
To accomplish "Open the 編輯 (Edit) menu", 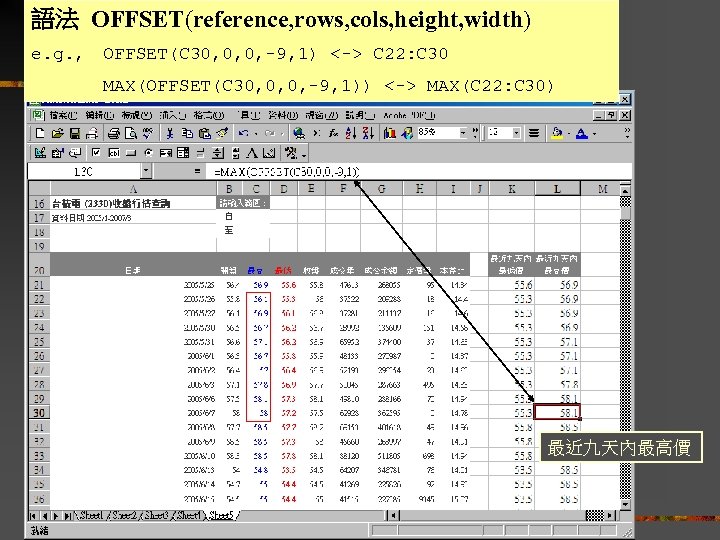I will 100,115.
